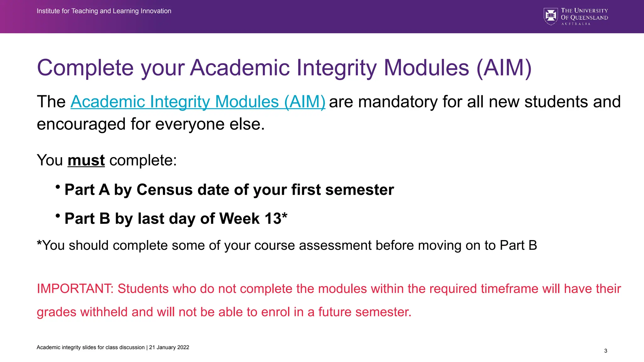Click the "encouraged for everyone else." line
This screenshot has height=362, width=644.
151,124
